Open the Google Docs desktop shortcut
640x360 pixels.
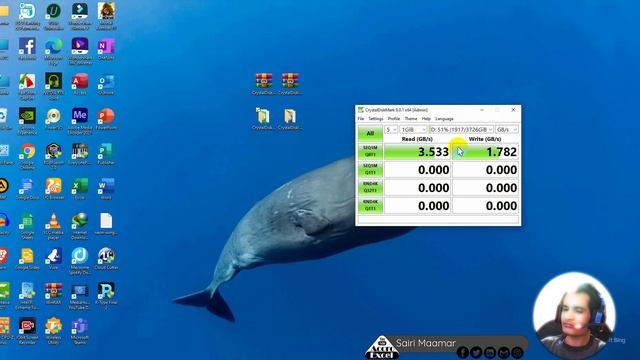tap(27, 189)
